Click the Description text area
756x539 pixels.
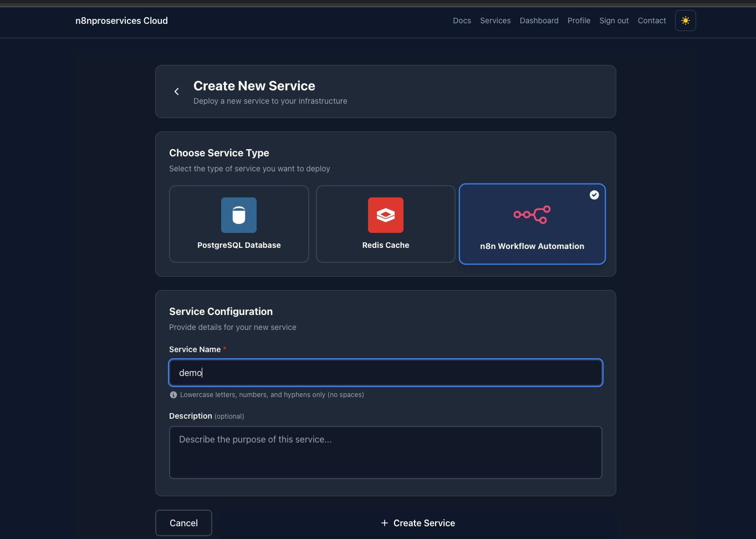(385, 452)
